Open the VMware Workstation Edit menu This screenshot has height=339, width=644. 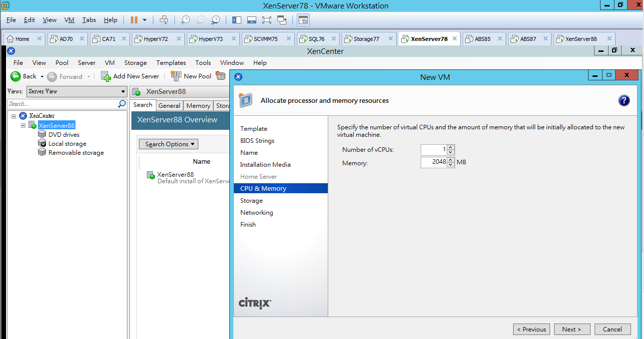[29, 20]
